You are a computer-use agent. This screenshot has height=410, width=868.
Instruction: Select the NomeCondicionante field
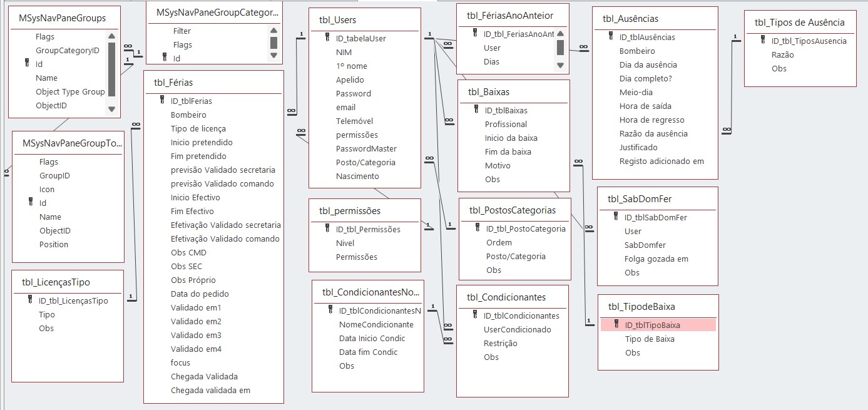point(376,324)
